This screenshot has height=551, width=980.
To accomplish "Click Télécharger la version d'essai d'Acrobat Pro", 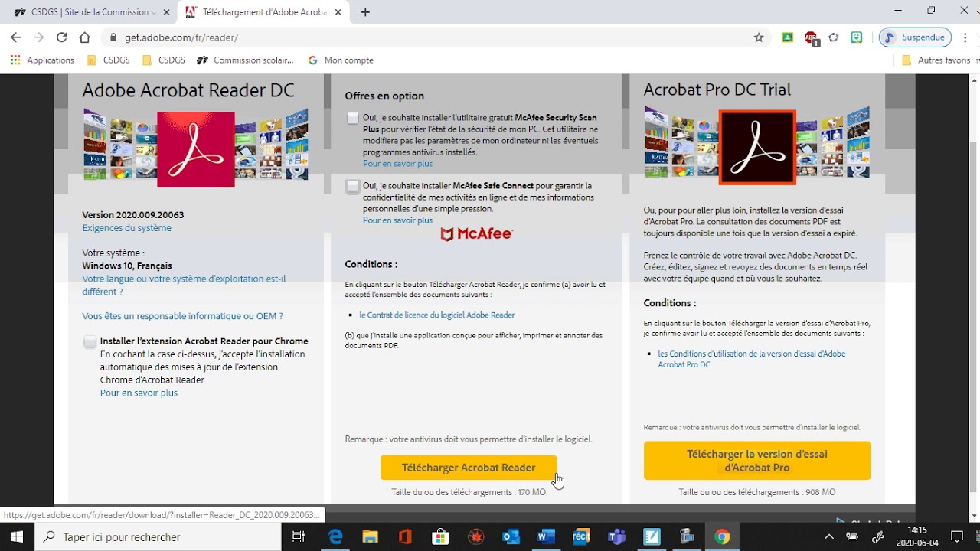I will [x=757, y=461].
